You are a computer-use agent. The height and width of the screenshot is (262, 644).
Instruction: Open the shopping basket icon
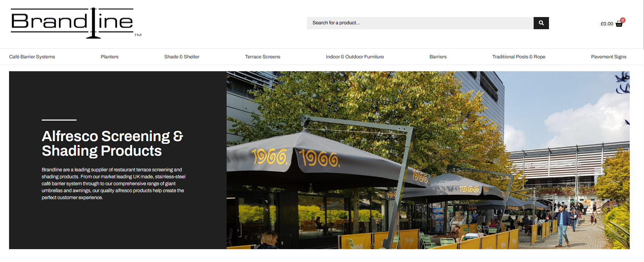(x=619, y=24)
